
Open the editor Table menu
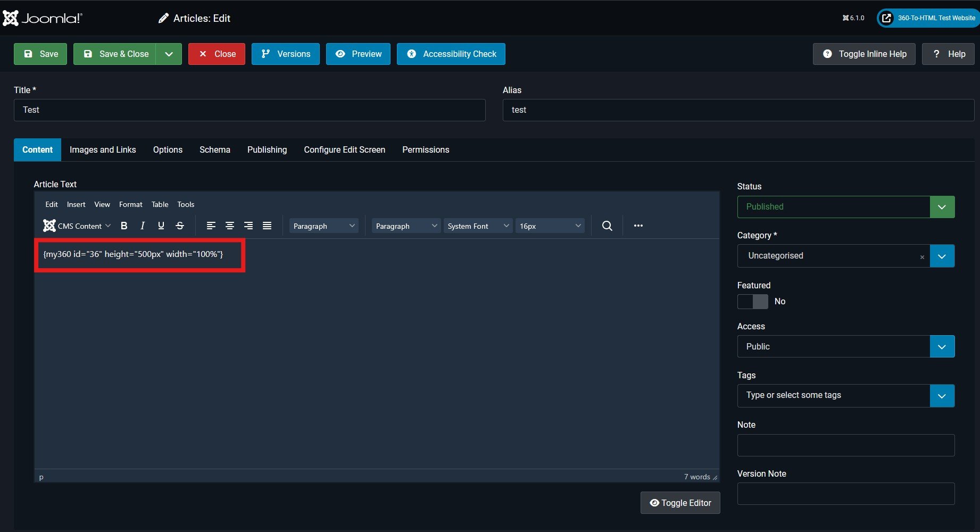pos(160,204)
